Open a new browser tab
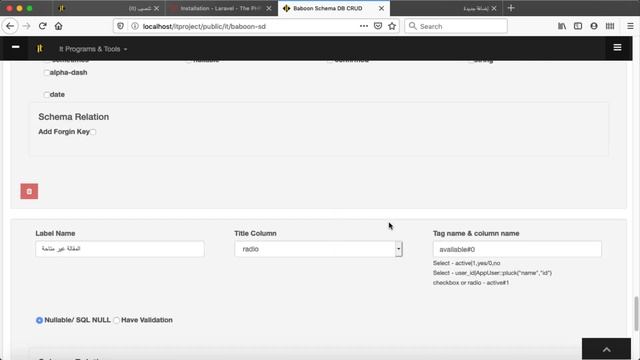Image resolution: width=640 pixels, height=360 pixels. (511, 8)
